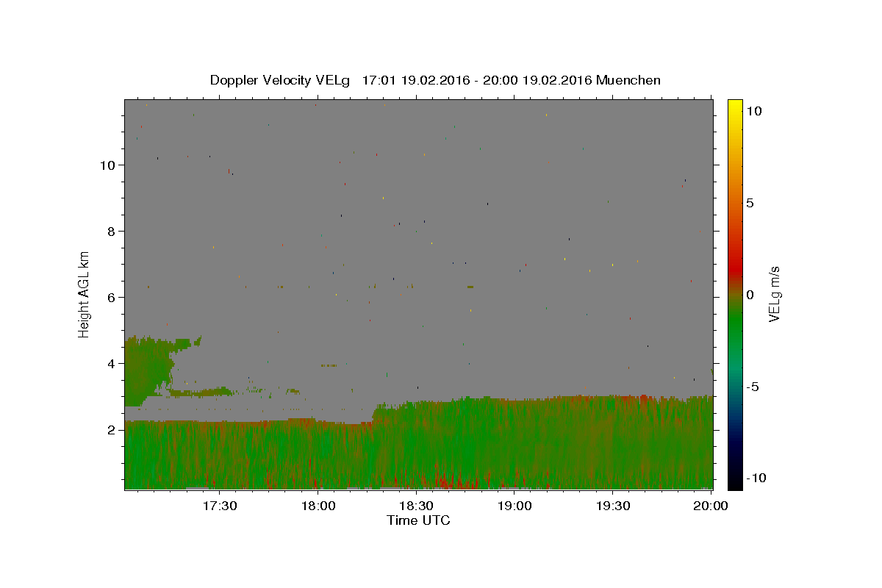Click the 19:30 time axis label
Screen dimensions: 882x588
(x=613, y=506)
